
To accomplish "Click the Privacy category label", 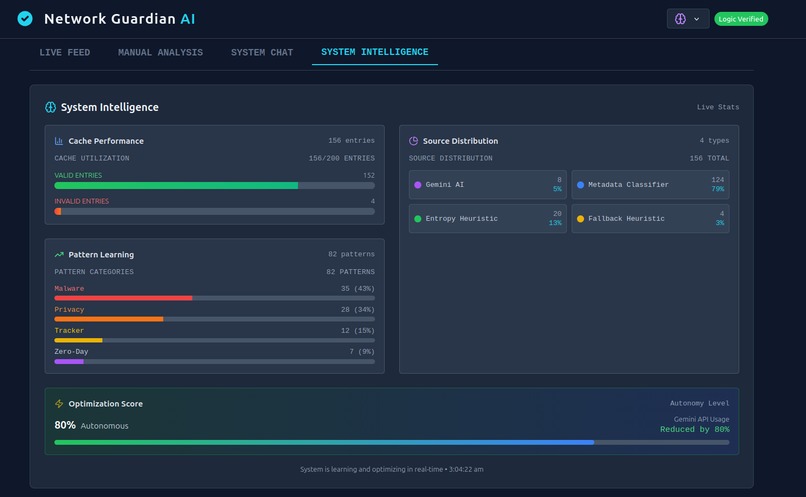I will pyautogui.click(x=69, y=309).
